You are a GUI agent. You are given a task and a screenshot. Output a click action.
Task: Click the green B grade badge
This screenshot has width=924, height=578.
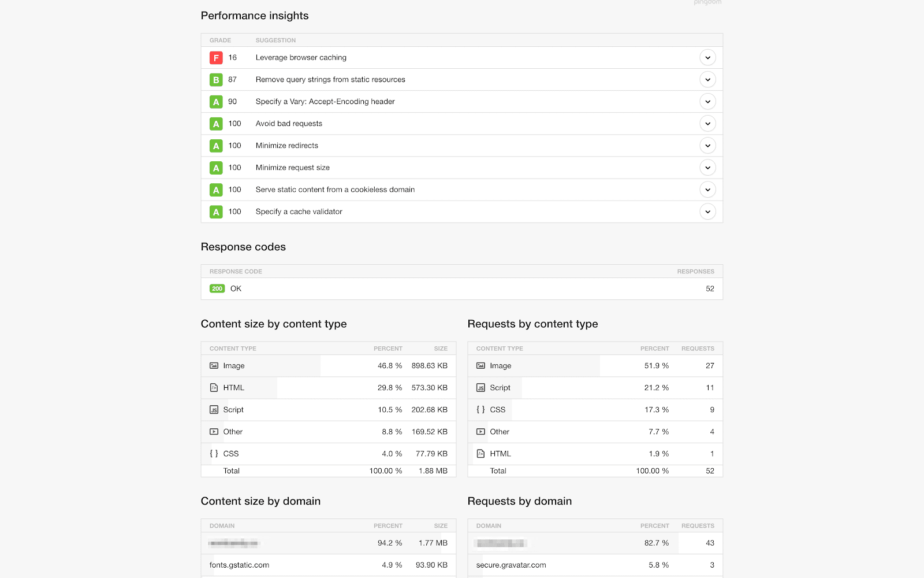pyautogui.click(x=216, y=80)
